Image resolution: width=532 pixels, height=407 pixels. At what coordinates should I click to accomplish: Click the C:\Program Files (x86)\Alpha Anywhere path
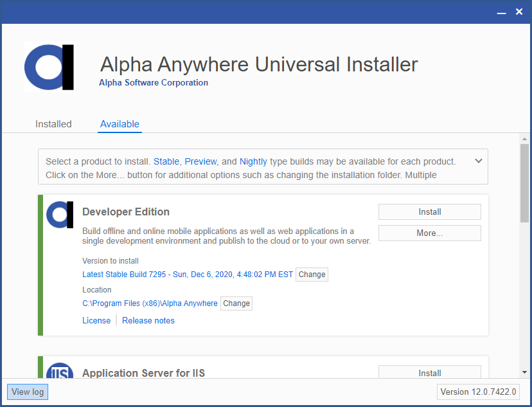[150, 303]
